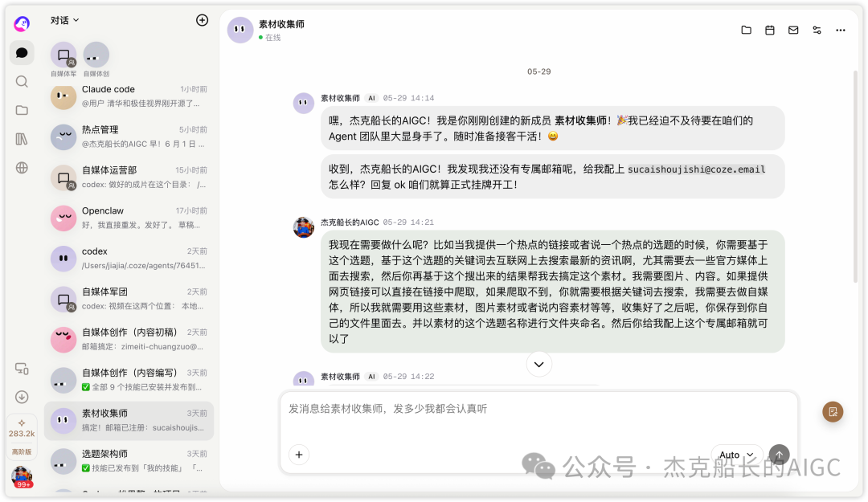Open the 自媒体运营部 conversation

tap(129, 178)
